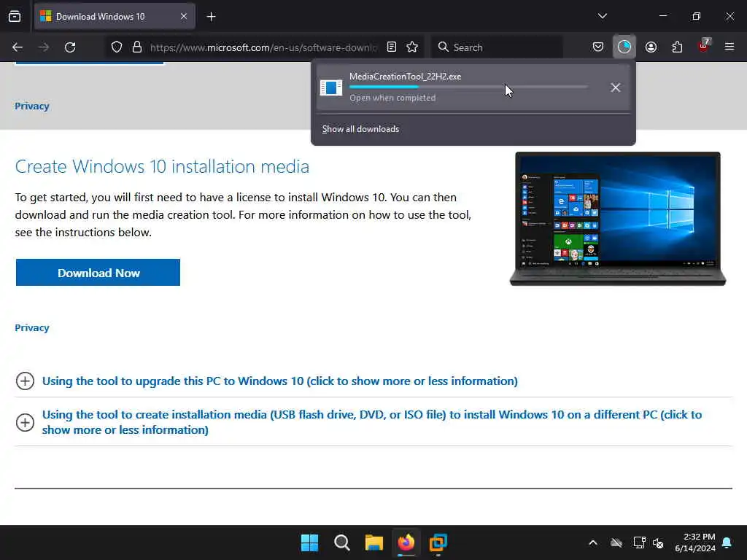Open 'Using the tool to upgrade this PC' link
747x560 pixels.
click(279, 381)
